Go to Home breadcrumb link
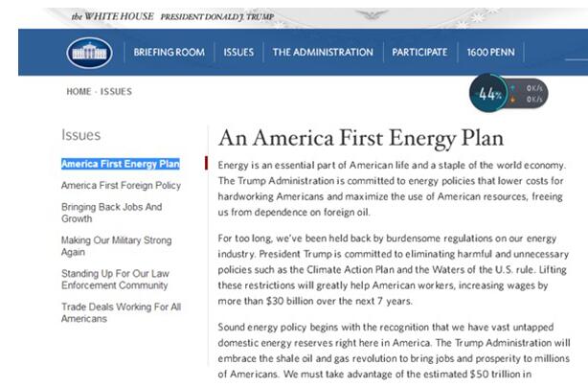 tap(79, 92)
